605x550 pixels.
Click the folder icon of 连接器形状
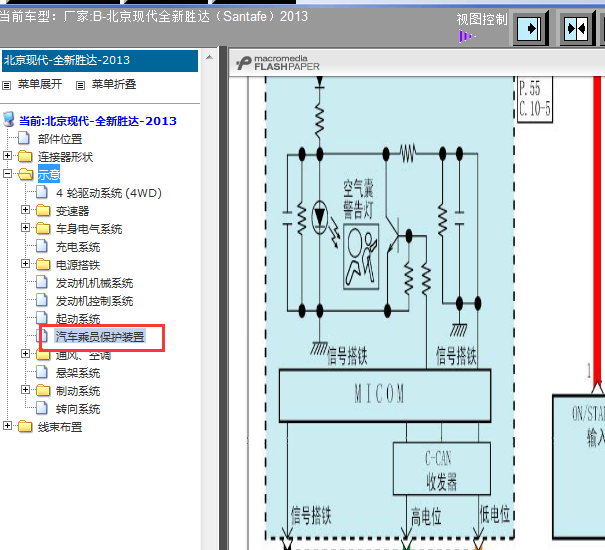(25, 156)
